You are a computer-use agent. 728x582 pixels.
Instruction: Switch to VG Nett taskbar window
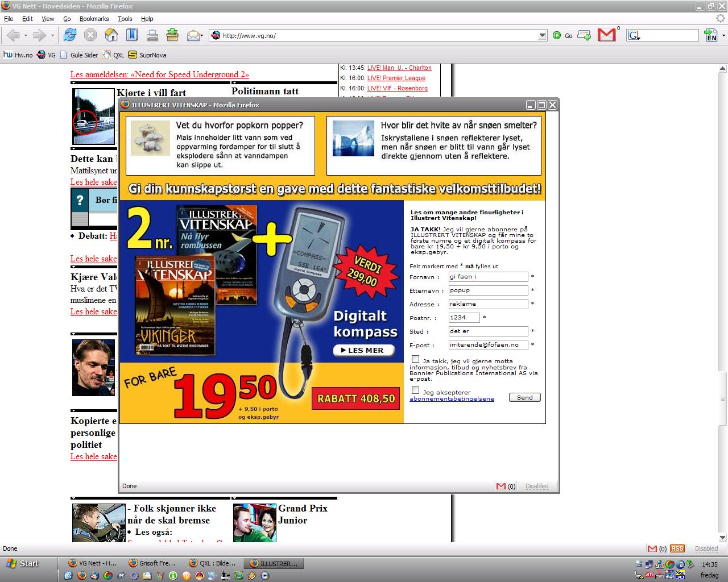click(93, 563)
